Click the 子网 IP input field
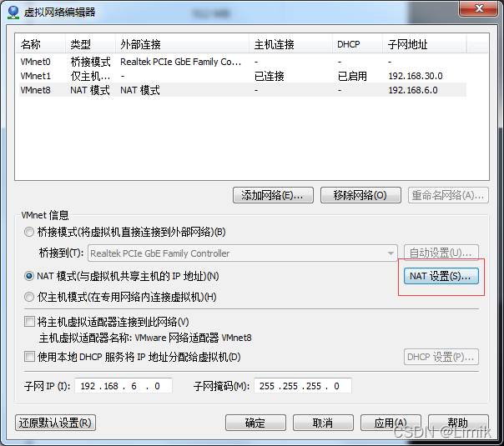The height and width of the screenshot is (446, 504). [123, 386]
